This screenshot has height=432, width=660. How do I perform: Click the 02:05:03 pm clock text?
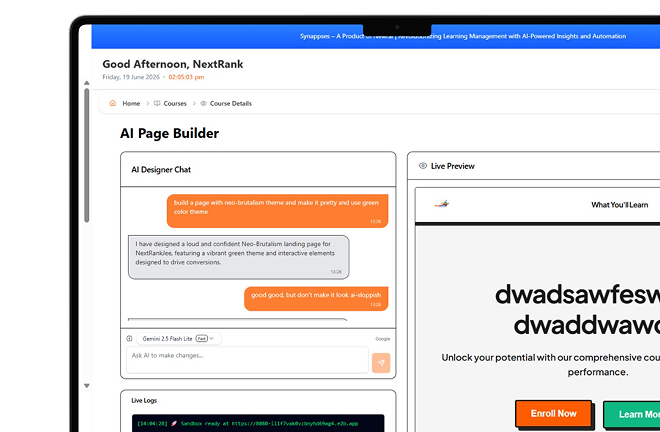tap(186, 77)
